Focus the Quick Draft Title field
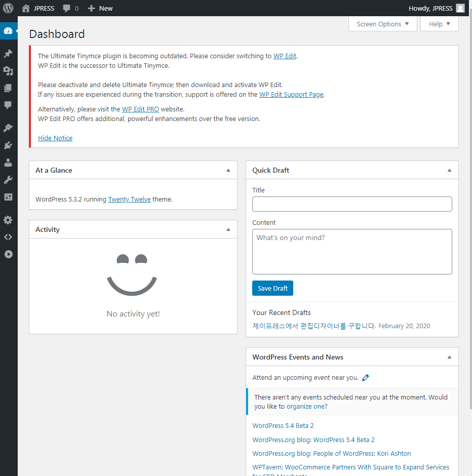Screen dimensions: 472x476 click(x=352, y=204)
